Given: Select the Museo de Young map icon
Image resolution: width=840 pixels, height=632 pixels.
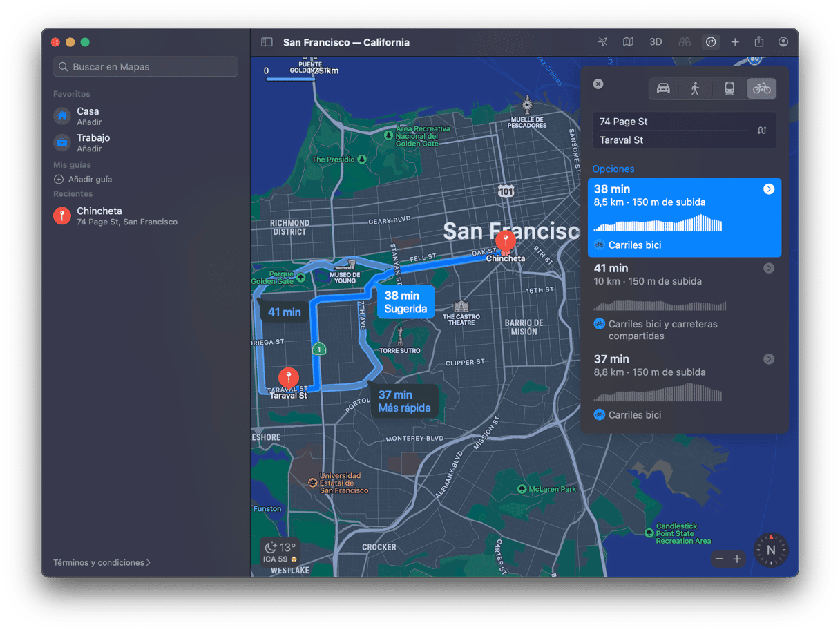Looking at the screenshot, I should 352,265.
